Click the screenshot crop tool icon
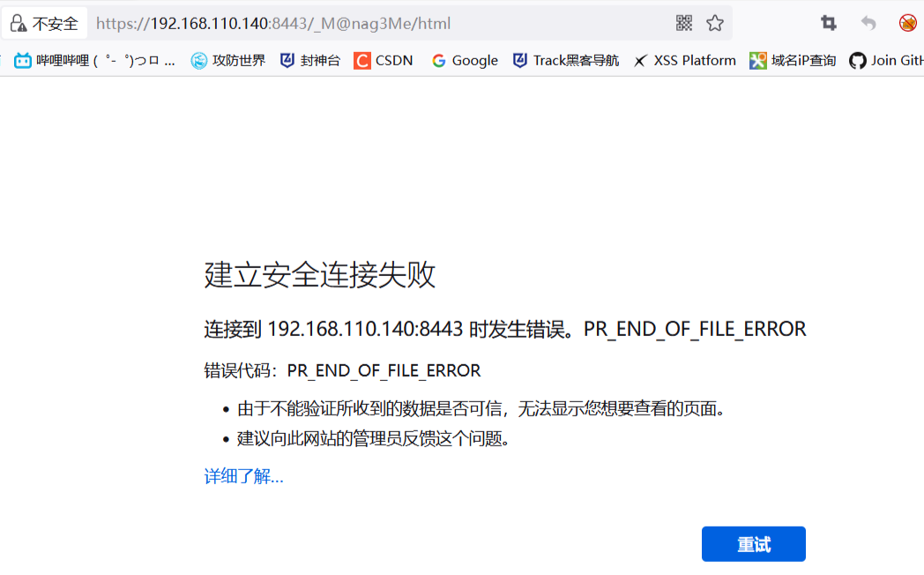The width and height of the screenshot is (924, 575). [829, 23]
